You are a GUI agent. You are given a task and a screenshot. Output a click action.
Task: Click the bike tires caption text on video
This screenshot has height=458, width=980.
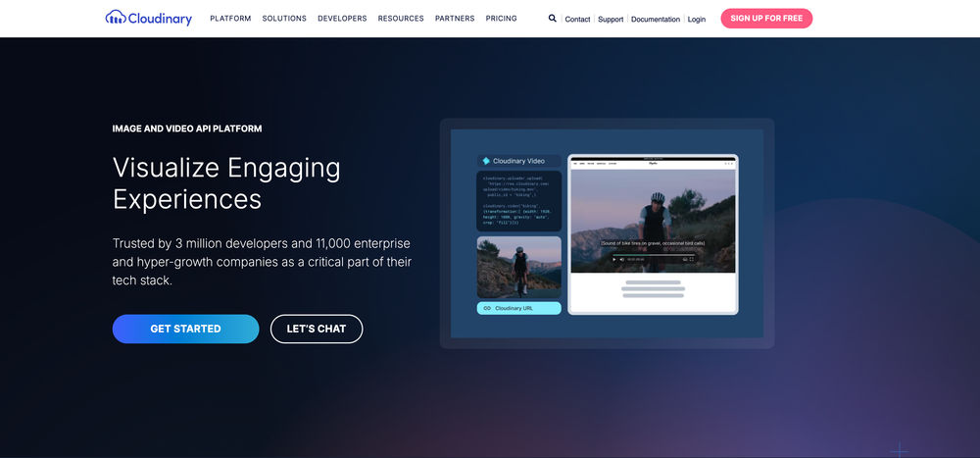pyautogui.click(x=653, y=243)
